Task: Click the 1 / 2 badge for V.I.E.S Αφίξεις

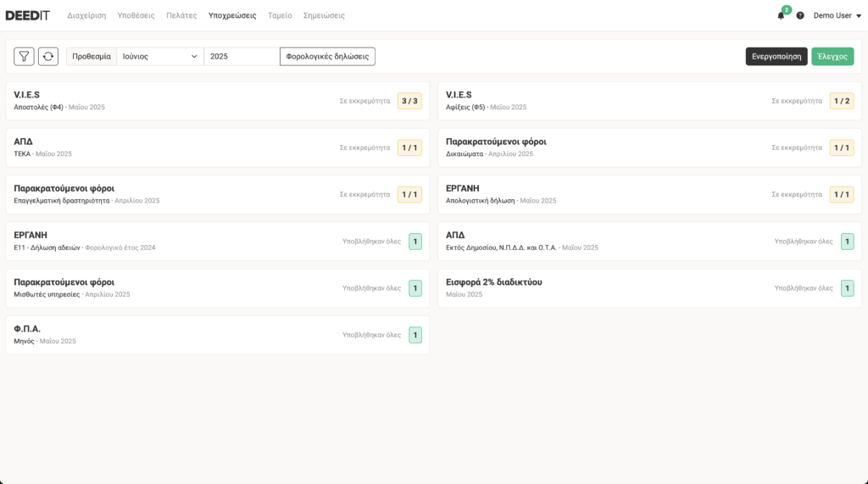Action: pos(841,101)
